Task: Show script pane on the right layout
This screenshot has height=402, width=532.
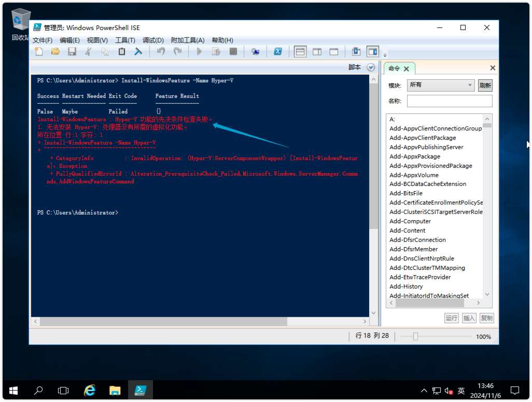Action: pyautogui.click(x=317, y=52)
